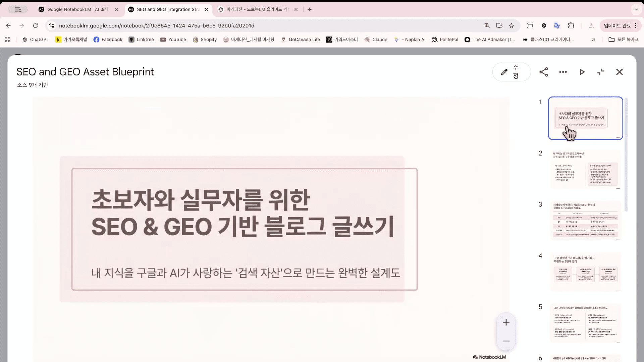Screen dimensions: 644x362
Task: Zoom in slide with plus button
Action: tap(506, 322)
